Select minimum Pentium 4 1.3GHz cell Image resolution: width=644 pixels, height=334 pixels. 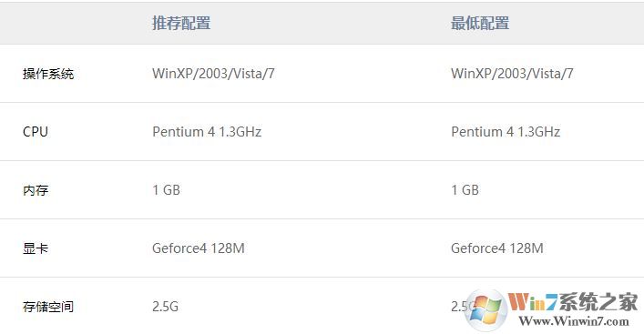(506, 132)
